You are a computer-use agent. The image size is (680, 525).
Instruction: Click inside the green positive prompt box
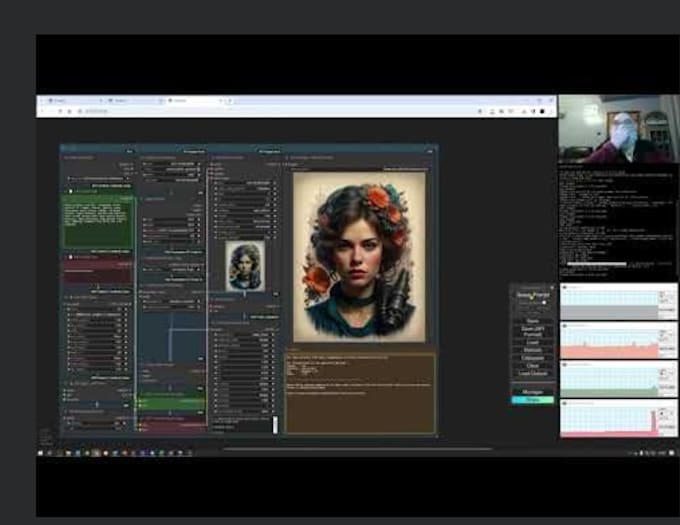(x=98, y=224)
